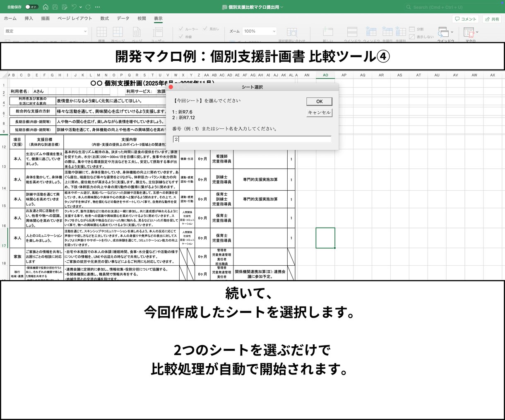Expand the macros dropdown arrow
This screenshot has width=505, height=420.
point(477,32)
